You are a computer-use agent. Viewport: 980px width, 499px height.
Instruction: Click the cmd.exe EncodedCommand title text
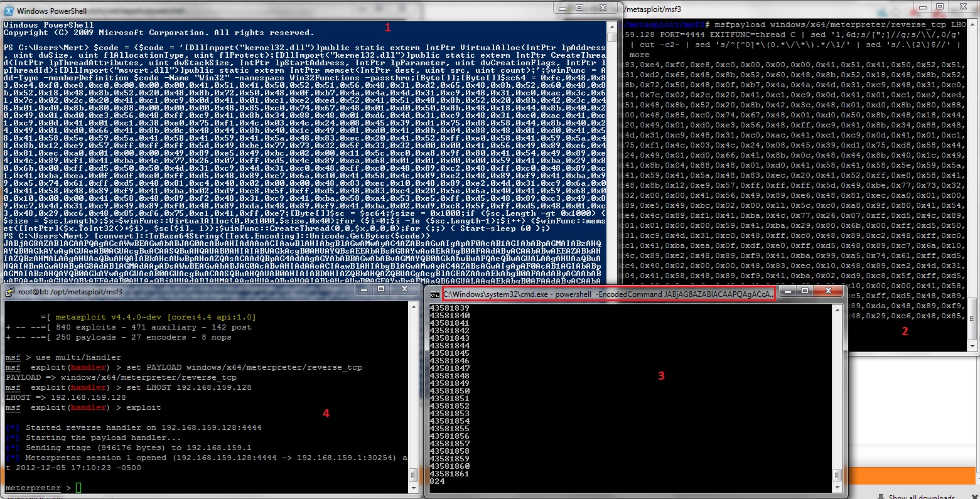(x=608, y=294)
